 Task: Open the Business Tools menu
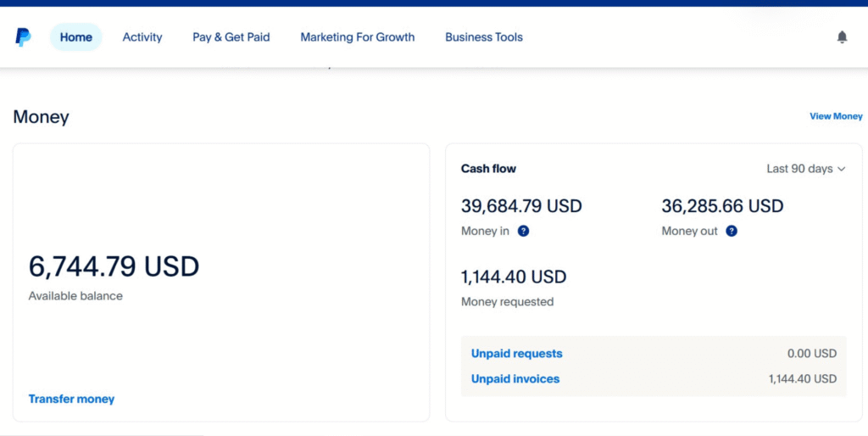click(x=484, y=37)
